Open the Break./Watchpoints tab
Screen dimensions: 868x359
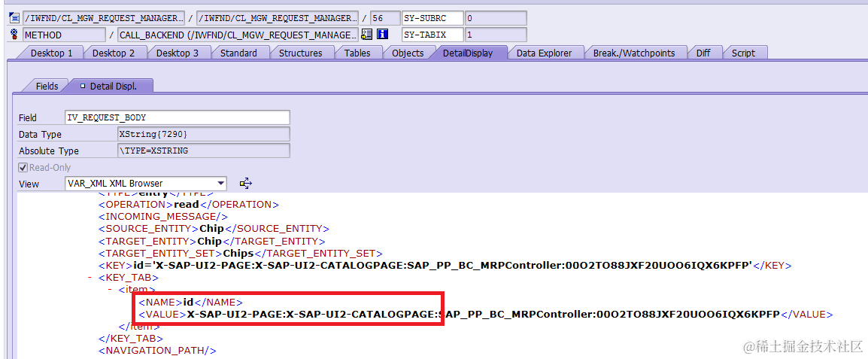(634, 53)
